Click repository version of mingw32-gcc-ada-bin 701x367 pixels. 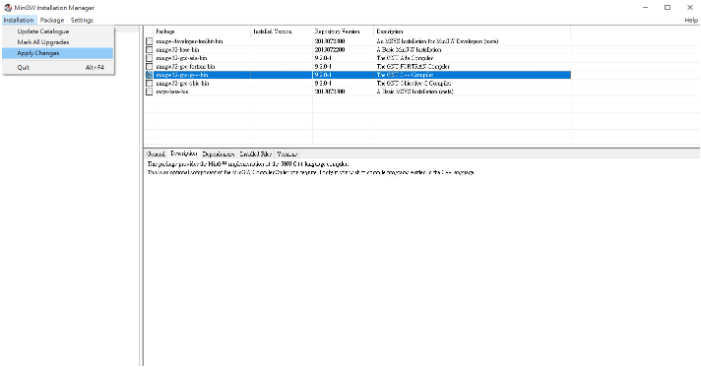pyautogui.click(x=323, y=58)
